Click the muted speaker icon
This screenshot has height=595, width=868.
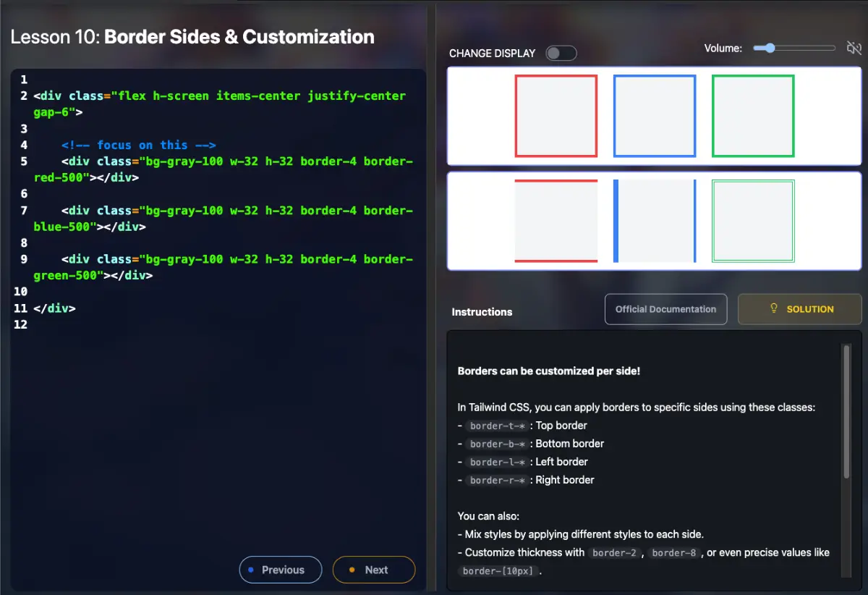click(x=854, y=48)
